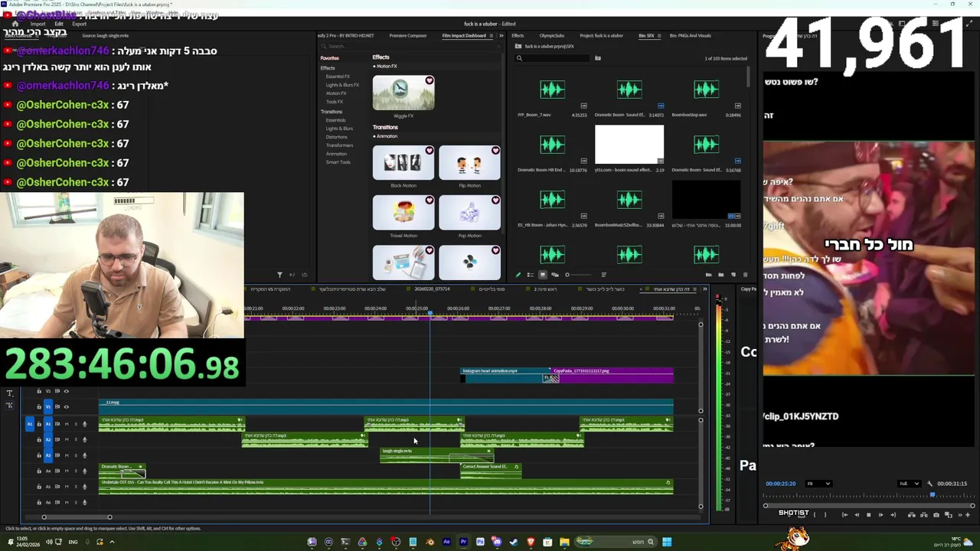Image resolution: width=980 pixels, height=551 pixels.
Task: Toggle lock on track V1
Action: tap(39, 406)
